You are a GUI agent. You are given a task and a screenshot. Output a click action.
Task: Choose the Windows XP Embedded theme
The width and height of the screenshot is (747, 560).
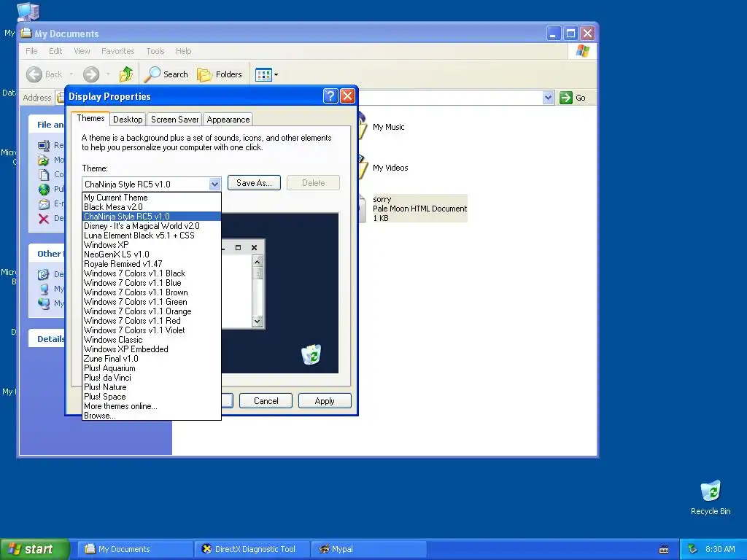pyautogui.click(x=152, y=349)
